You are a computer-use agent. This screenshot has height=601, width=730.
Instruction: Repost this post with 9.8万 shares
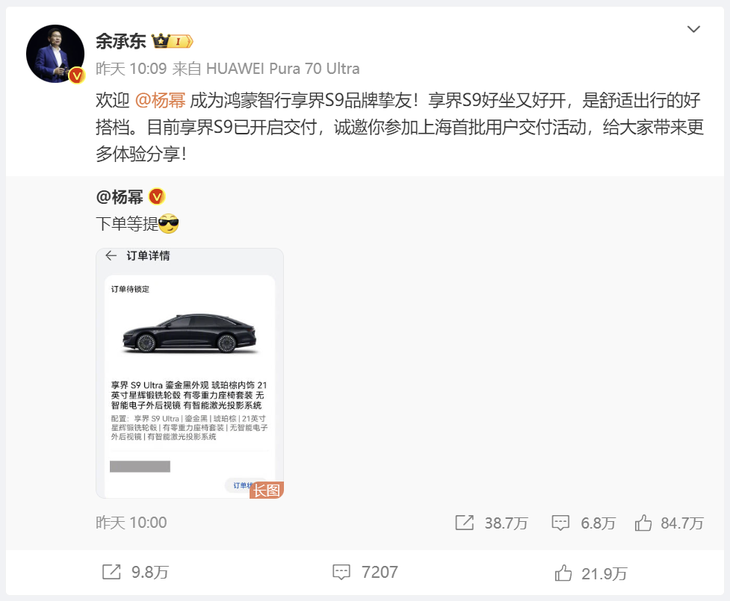(x=135, y=572)
